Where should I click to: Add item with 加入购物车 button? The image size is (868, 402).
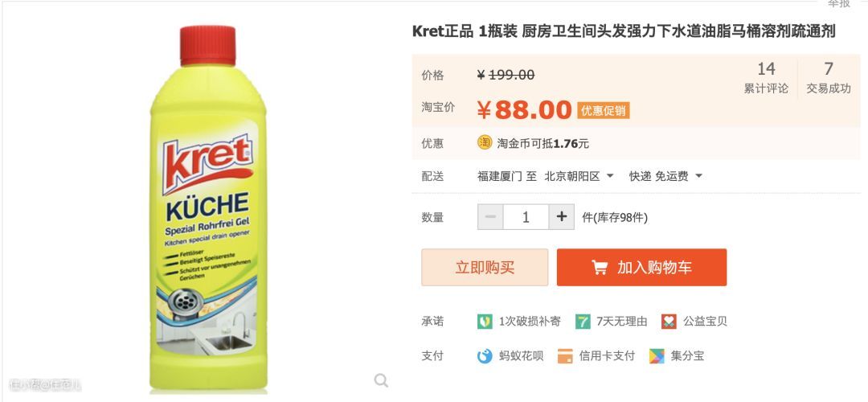click(x=641, y=268)
